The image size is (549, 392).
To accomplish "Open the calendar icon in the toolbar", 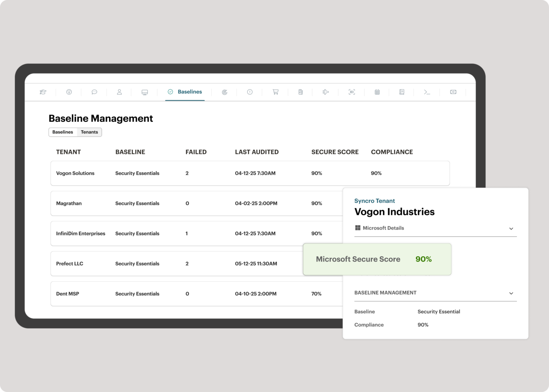I will pyautogui.click(x=377, y=92).
